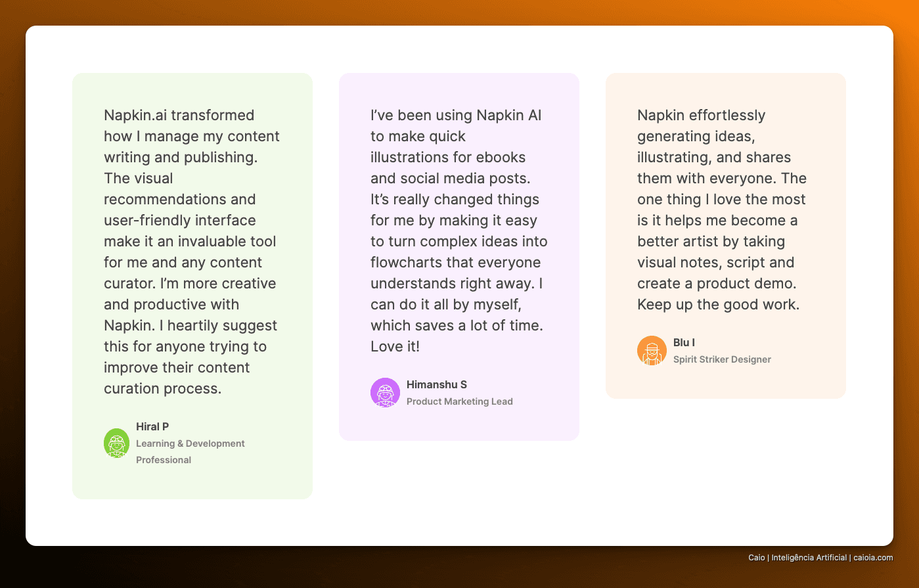Open the purple testimonial card about flowcharts
The width and height of the screenshot is (919, 588).
[x=459, y=257]
